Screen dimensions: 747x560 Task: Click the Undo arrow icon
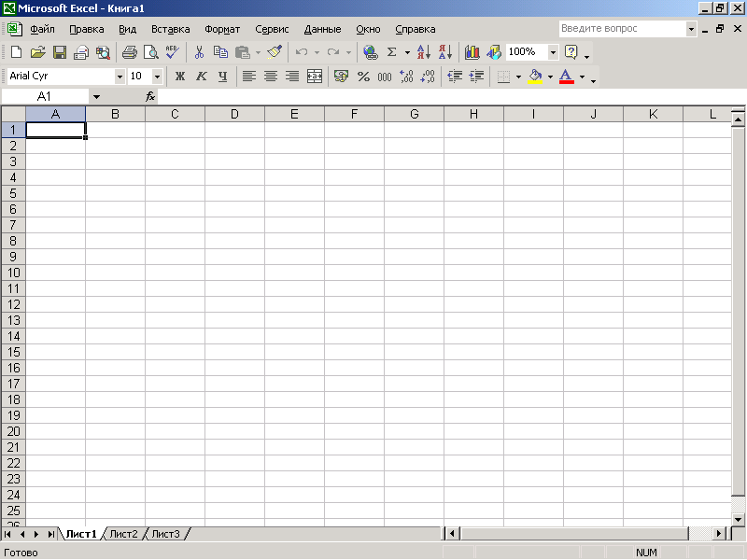pyautogui.click(x=302, y=52)
